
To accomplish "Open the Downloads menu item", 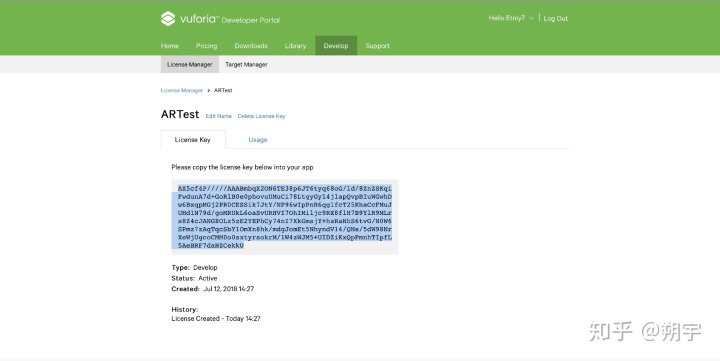I will [251, 46].
